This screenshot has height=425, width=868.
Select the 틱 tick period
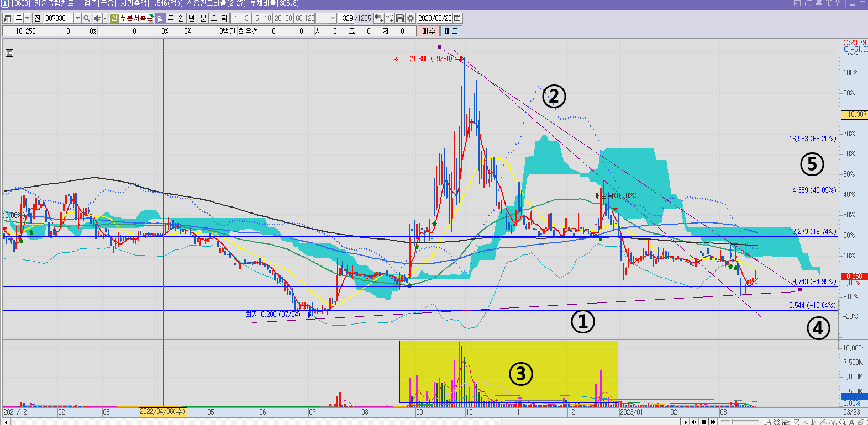tap(224, 18)
